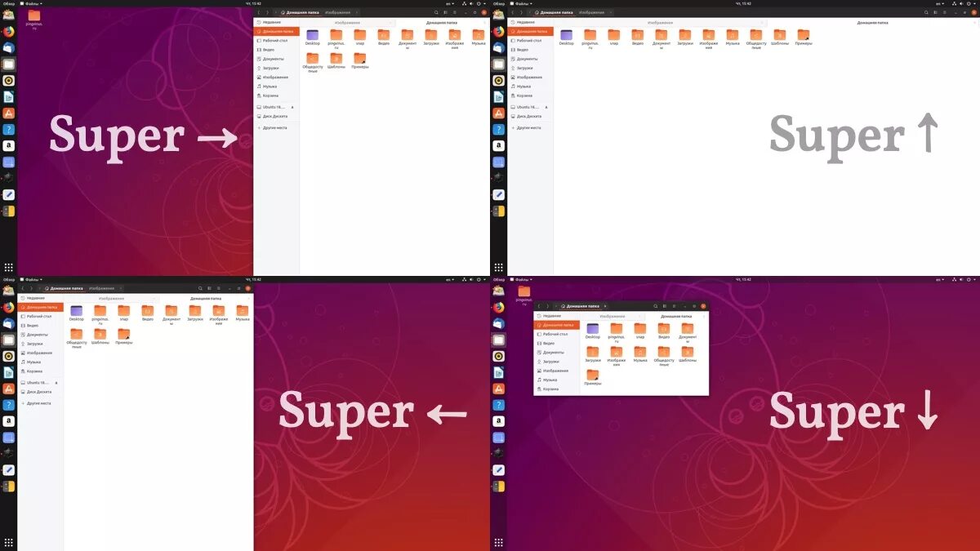
Task: Click clock in Super ↑ screenshot top bar
Action: point(743,3)
